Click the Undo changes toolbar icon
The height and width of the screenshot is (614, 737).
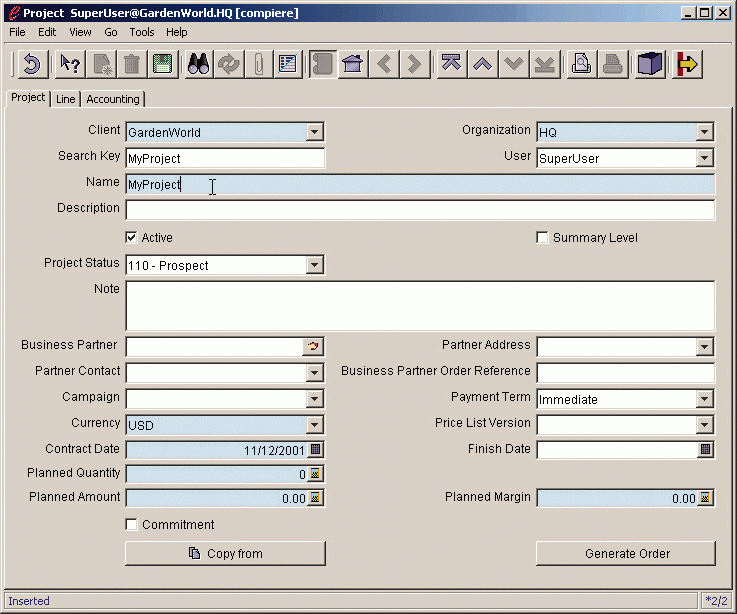(31, 65)
